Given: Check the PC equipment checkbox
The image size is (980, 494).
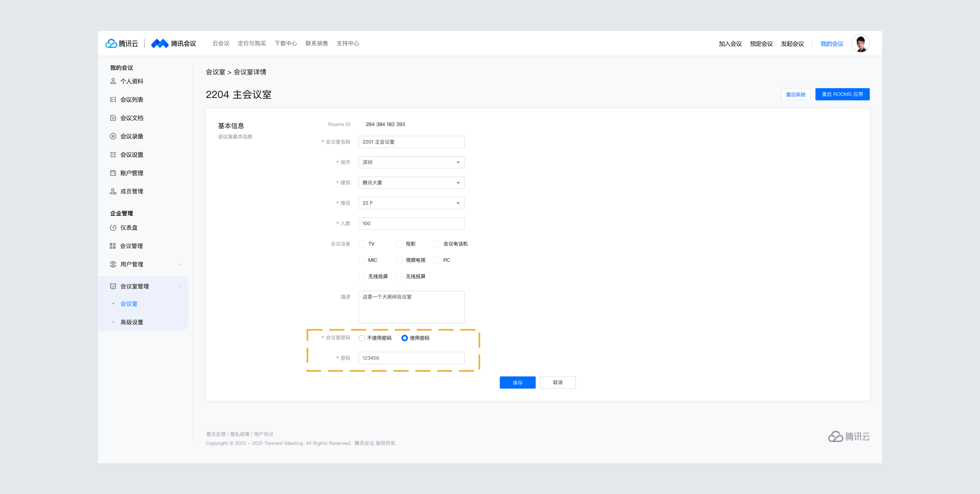Looking at the screenshot, I should [x=437, y=260].
